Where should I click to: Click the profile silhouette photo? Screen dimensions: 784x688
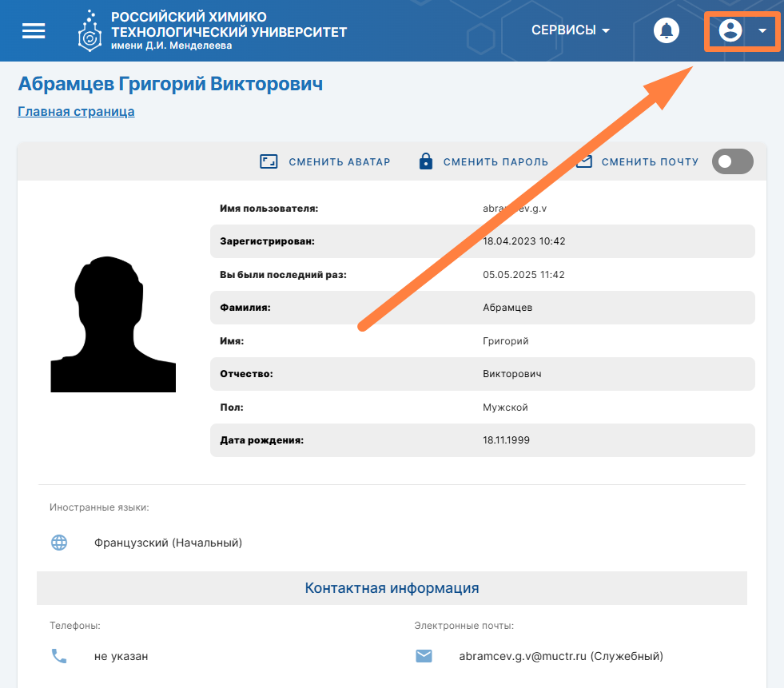tap(113, 324)
